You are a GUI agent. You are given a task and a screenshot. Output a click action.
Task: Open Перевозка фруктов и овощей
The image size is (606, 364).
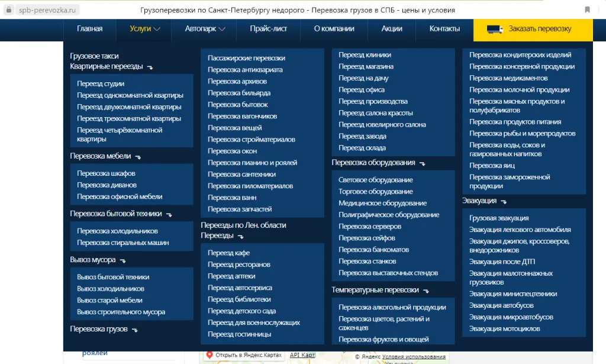tap(383, 339)
